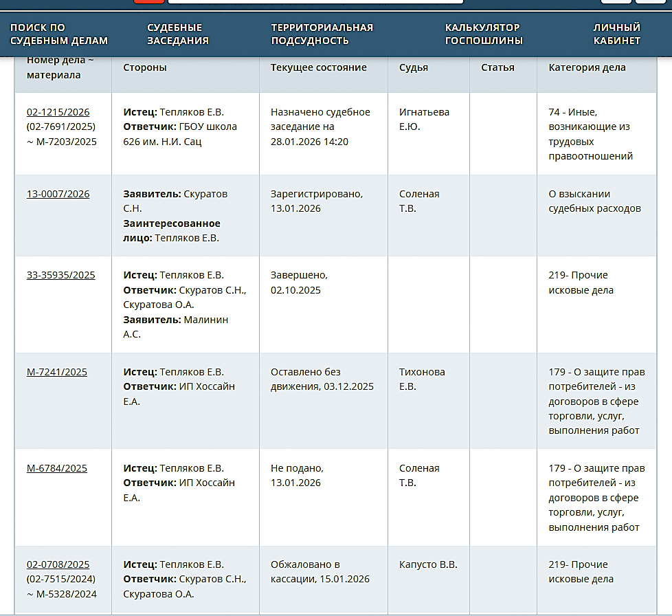
Task: Open case link 02-0708/2025
Action: tap(58, 564)
